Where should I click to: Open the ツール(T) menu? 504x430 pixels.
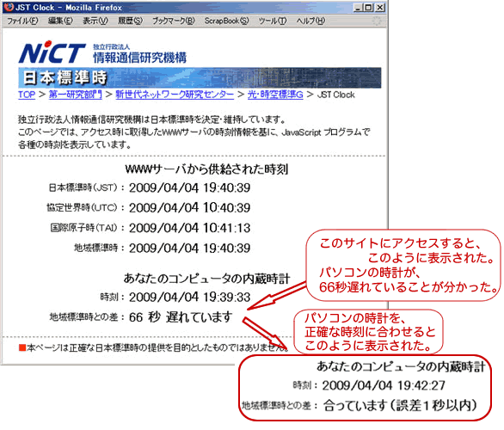coord(273,21)
